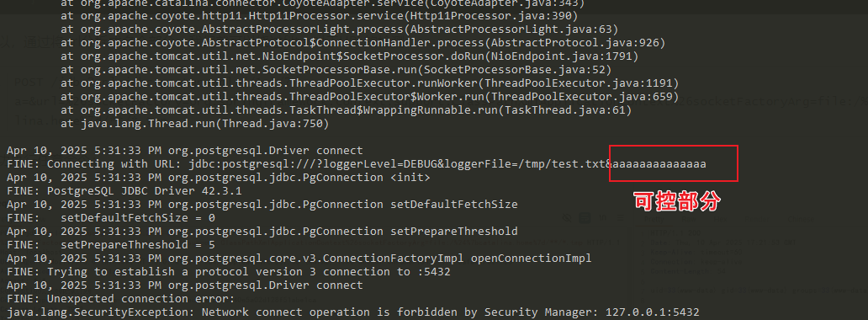
Task: Click the java.lang.Thread.run stack trace line
Action: click(x=195, y=124)
